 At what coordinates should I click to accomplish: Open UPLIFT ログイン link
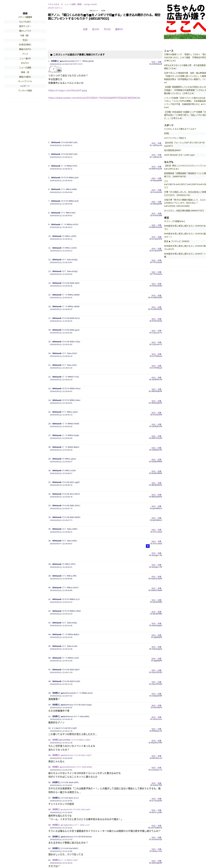click(x=55, y=8)
